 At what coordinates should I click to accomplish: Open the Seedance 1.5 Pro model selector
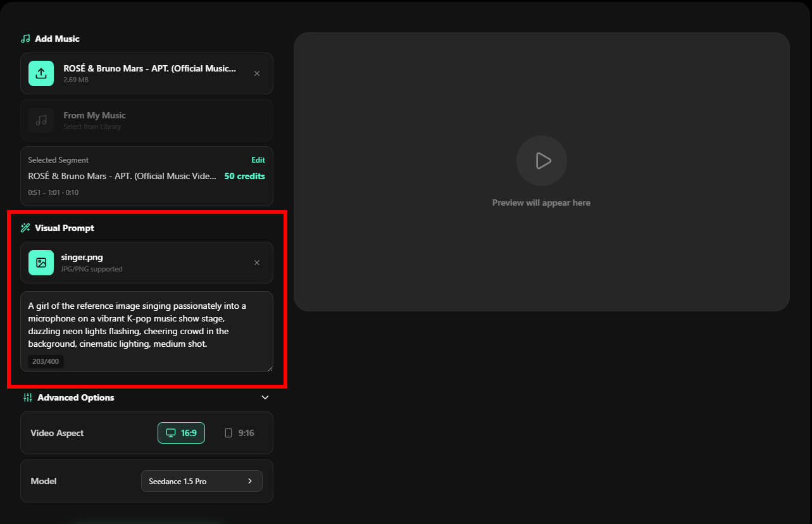pos(202,481)
